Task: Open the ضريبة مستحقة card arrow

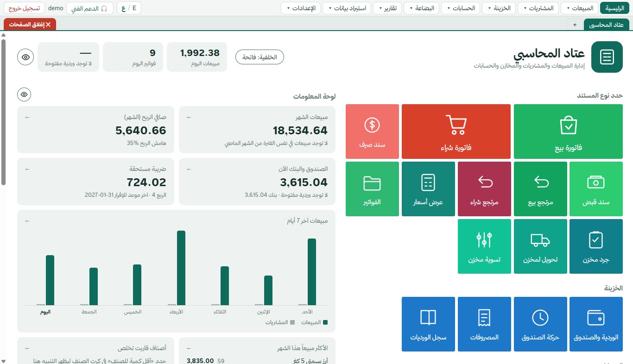Action: (27, 169)
